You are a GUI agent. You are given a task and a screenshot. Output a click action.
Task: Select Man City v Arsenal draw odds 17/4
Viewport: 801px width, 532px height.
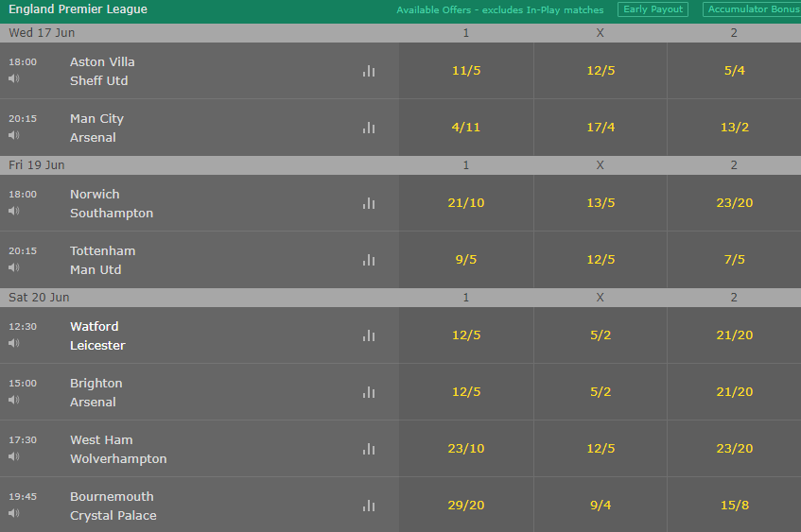coord(601,128)
